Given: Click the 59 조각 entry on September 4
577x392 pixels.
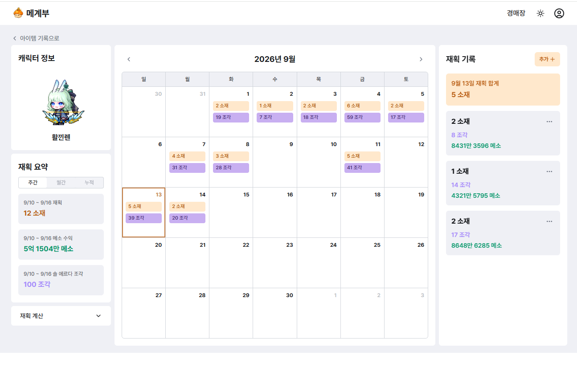Looking at the screenshot, I should (x=362, y=118).
